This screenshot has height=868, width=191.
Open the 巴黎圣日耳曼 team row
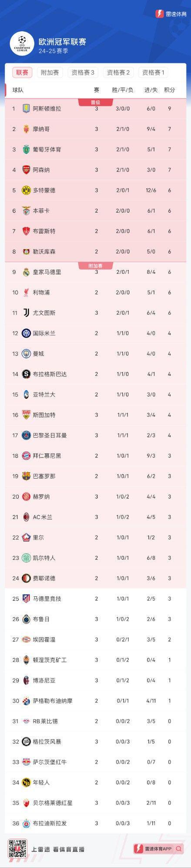point(95,435)
